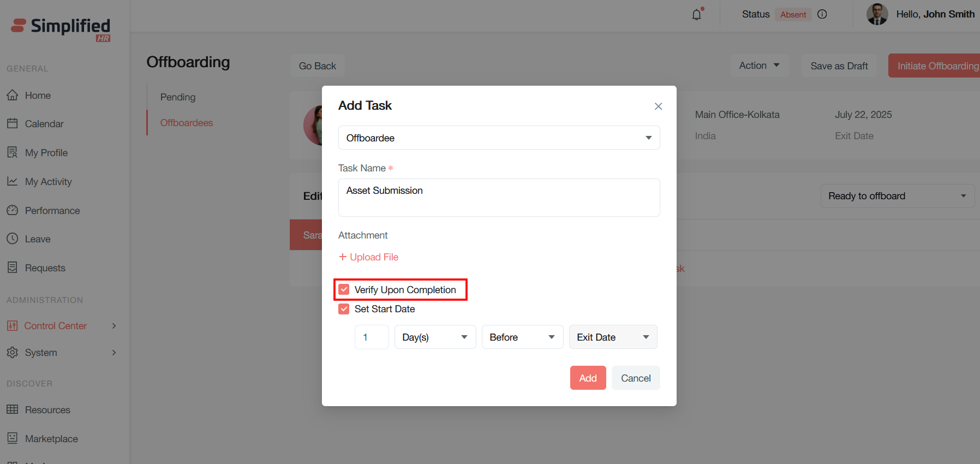
Task: Click the Task Name text field
Action: coord(499,198)
